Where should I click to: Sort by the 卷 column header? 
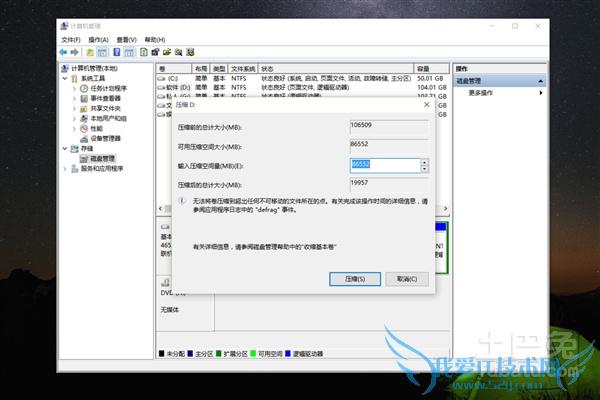[173, 69]
